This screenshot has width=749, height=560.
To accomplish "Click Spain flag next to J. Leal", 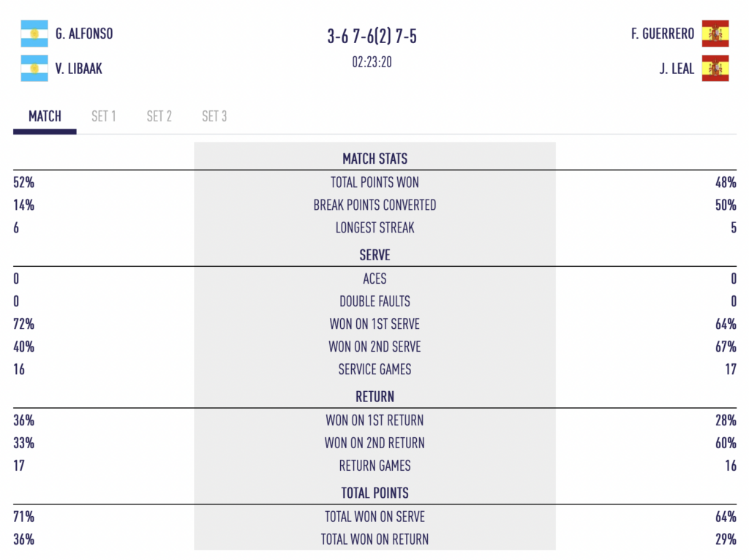I will [715, 68].
